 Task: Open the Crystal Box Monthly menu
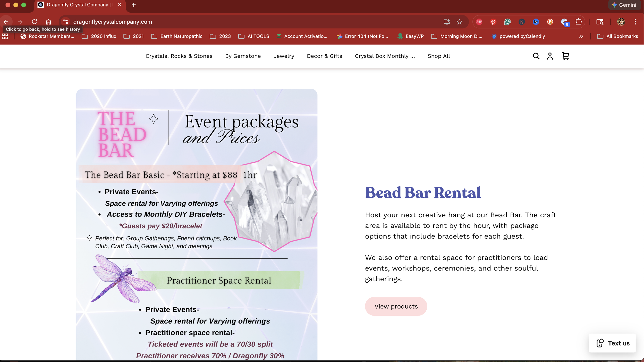[x=385, y=56]
